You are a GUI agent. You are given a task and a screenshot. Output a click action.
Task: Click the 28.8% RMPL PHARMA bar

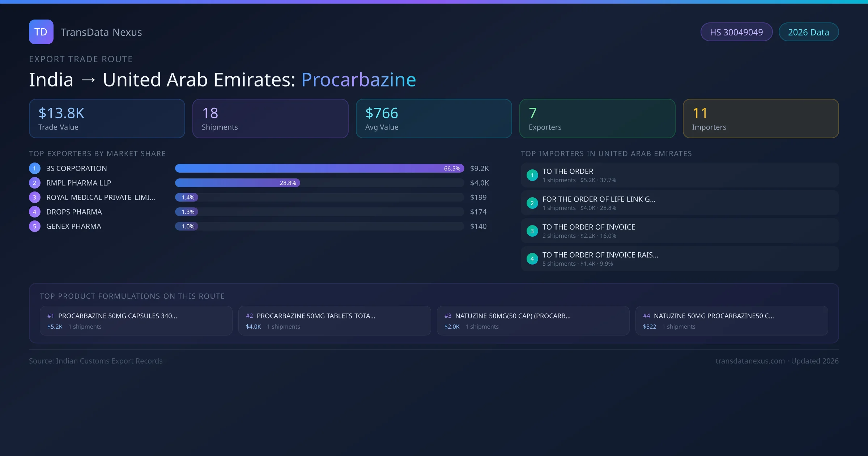237,183
